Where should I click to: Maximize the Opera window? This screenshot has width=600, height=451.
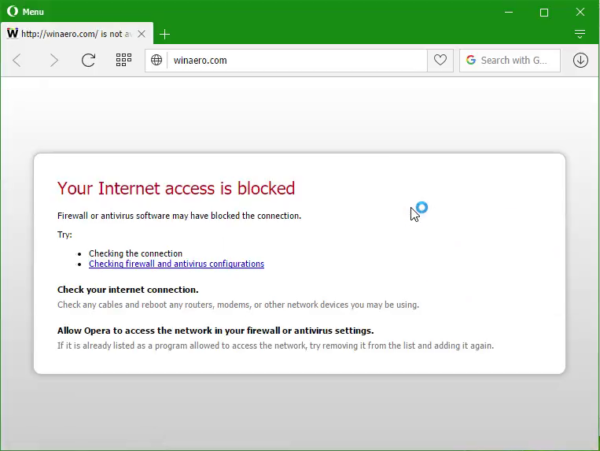click(544, 13)
